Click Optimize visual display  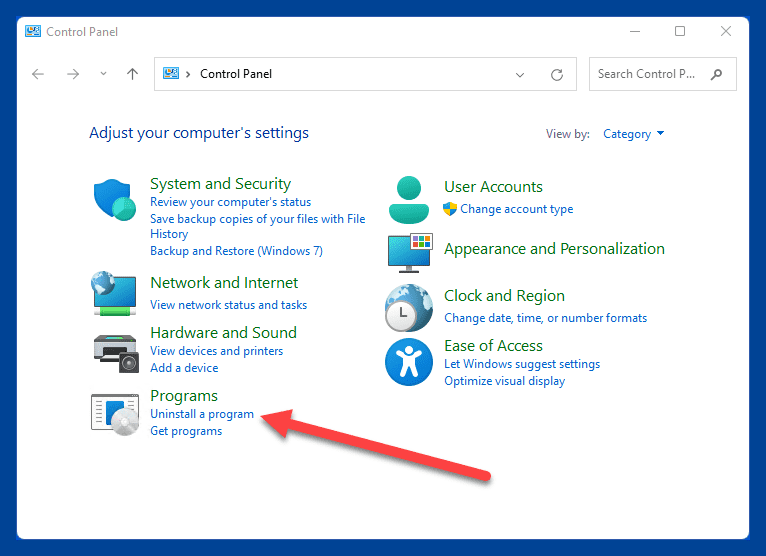(505, 381)
